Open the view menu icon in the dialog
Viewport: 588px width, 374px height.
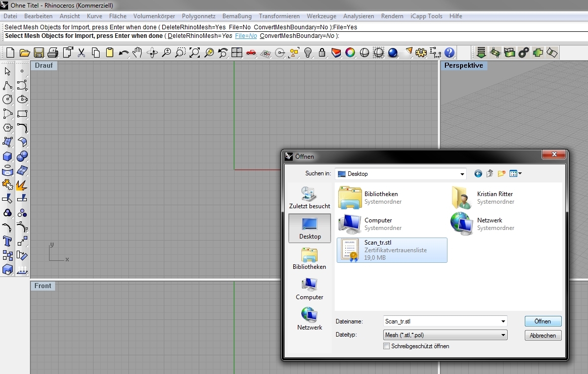tap(516, 173)
